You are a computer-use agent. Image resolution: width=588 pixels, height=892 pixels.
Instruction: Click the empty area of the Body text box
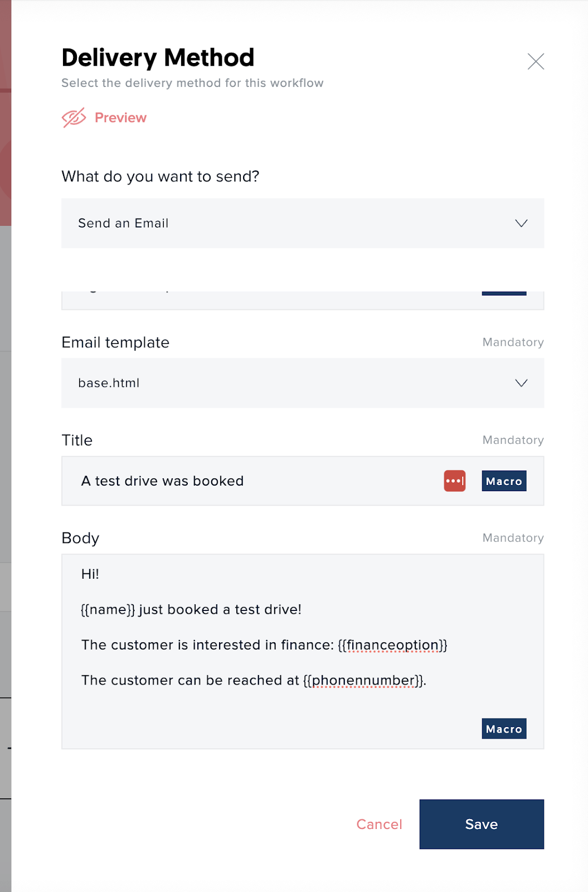(268, 719)
